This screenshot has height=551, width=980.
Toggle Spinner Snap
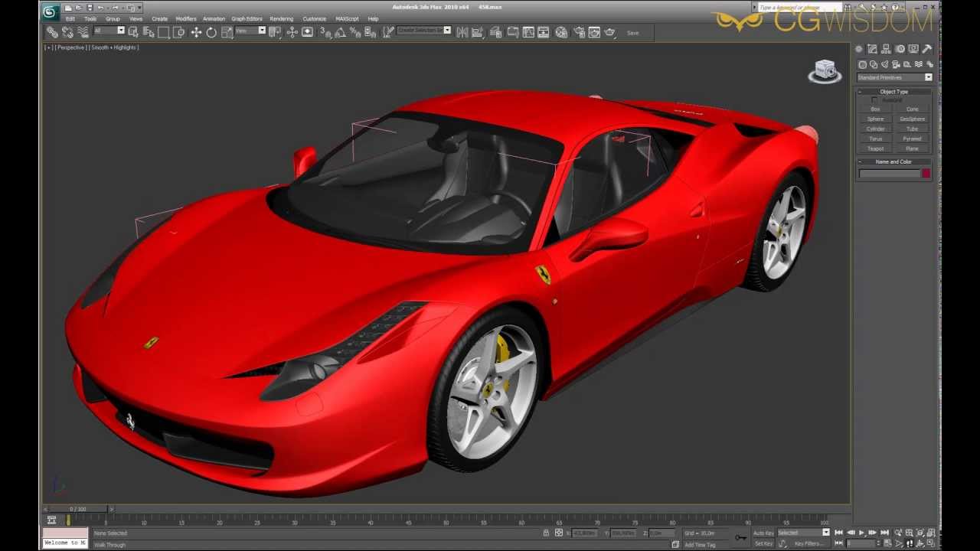tap(370, 32)
